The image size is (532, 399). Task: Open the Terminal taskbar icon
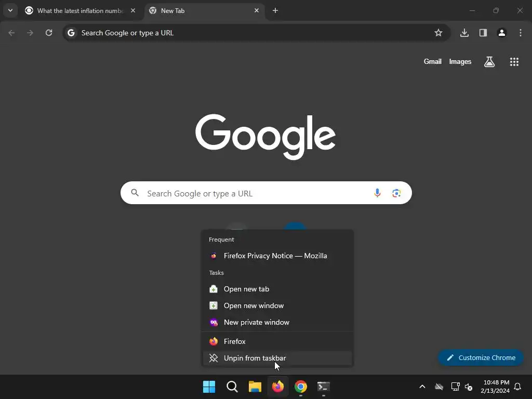323,387
